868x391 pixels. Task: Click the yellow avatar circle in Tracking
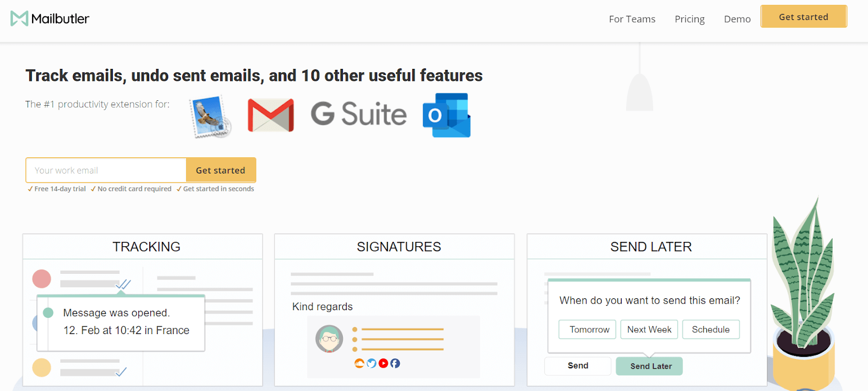[42, 368]
